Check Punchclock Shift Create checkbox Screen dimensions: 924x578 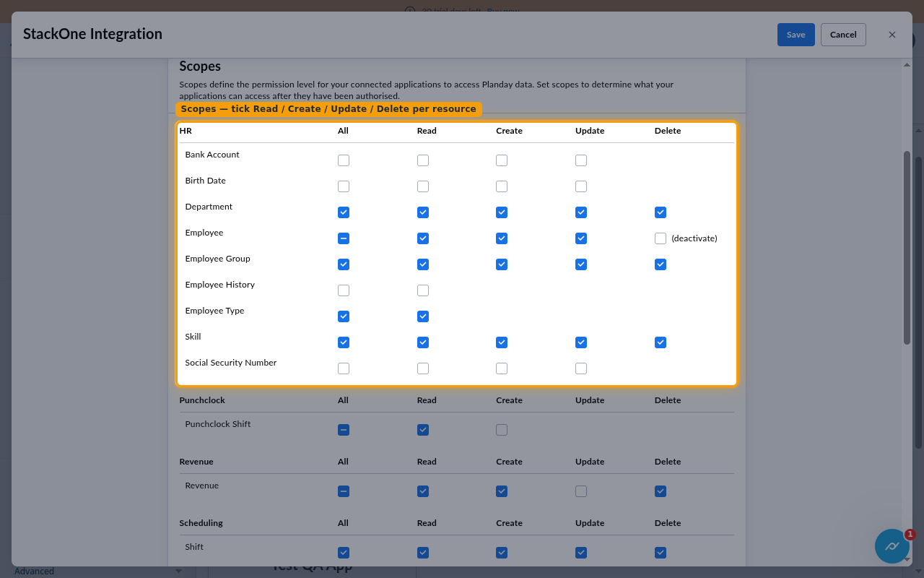502,430
